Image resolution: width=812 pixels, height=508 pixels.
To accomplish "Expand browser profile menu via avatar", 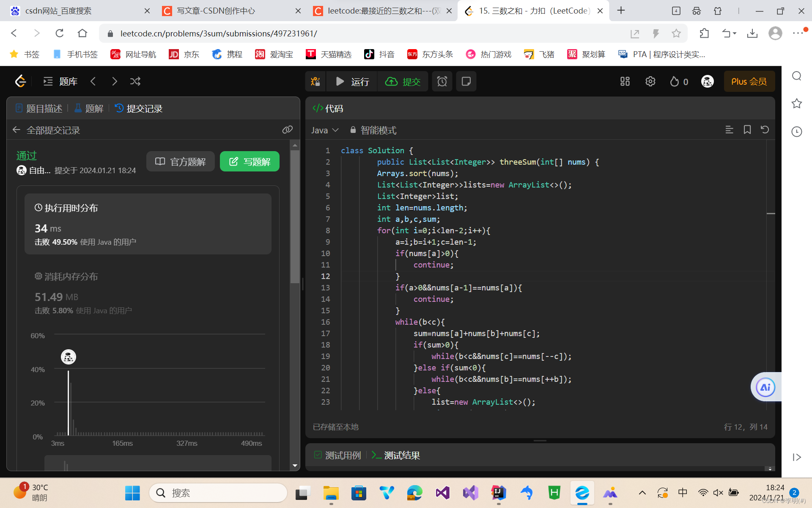I will [775, 33].
